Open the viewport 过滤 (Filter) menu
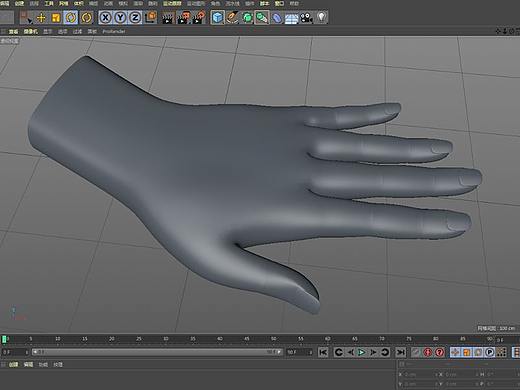Image resolution: width=520 pixels, height=390 pixels. point(77,32)
